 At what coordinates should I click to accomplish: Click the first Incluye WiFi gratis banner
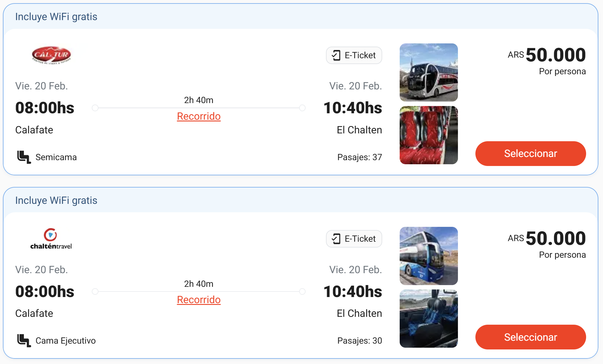coord(56,17)
